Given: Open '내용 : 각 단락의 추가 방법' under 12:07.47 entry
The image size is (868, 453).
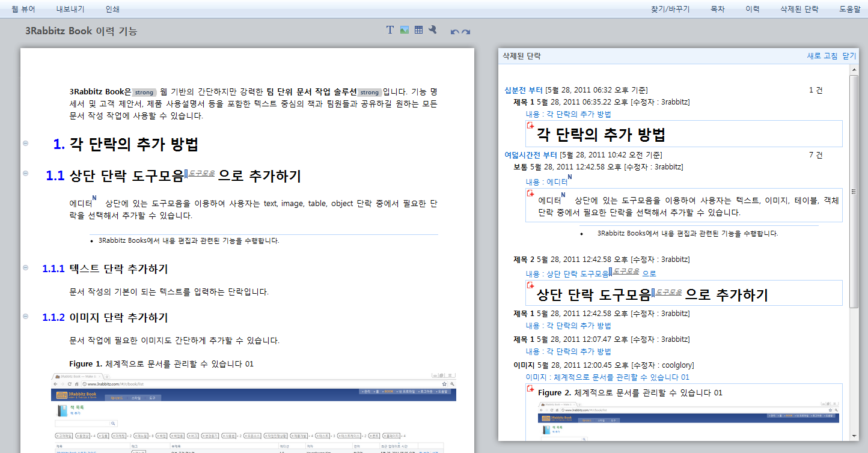Looking at the screenshot, I should [x=568, y=351].
